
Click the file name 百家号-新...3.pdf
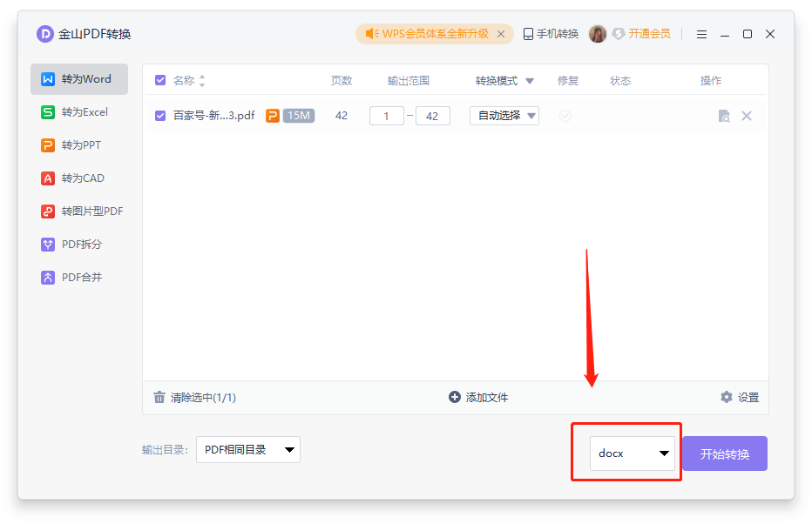point(213,116)
